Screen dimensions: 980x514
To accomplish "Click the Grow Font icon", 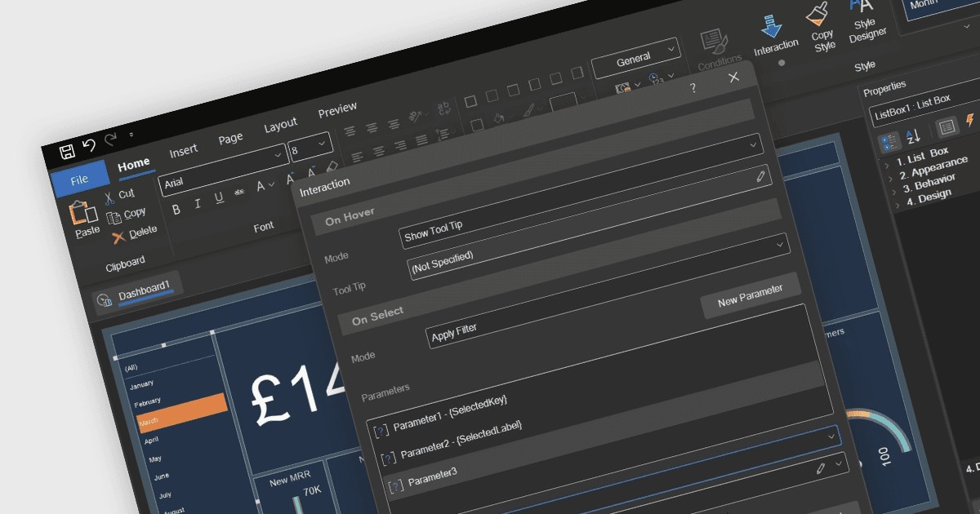I will click(291, 179).
